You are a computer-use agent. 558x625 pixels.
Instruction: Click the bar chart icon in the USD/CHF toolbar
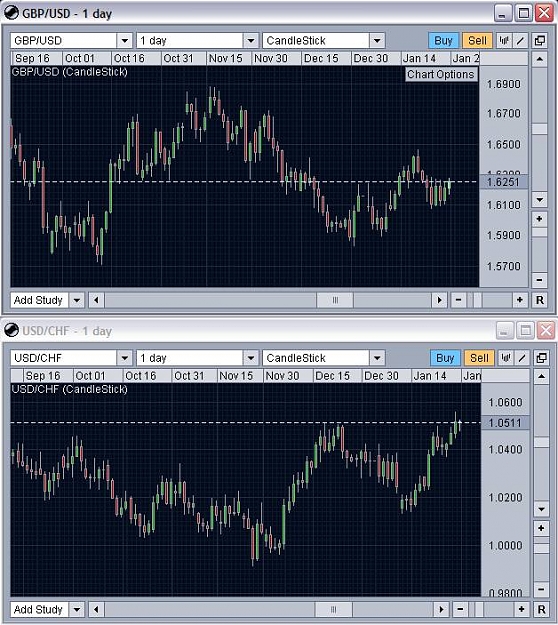point(506,358)
